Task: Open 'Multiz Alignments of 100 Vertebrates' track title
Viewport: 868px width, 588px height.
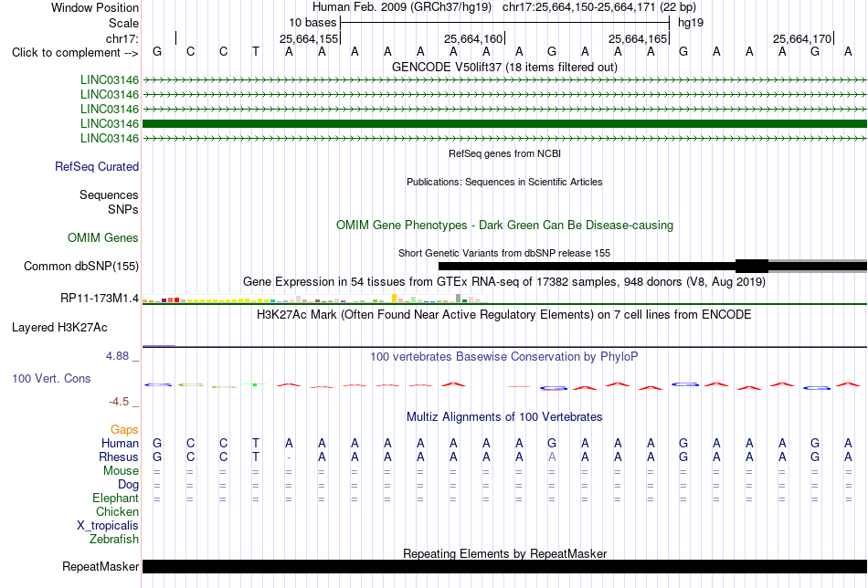Action: coord(504,417)
